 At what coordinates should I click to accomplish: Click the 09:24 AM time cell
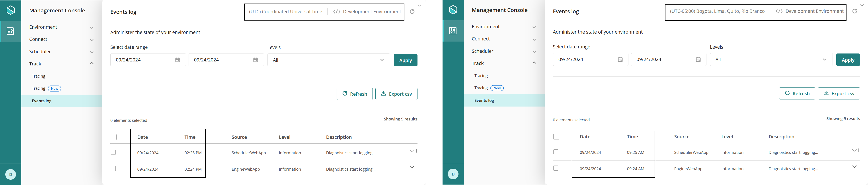click(x=636, y=168)
